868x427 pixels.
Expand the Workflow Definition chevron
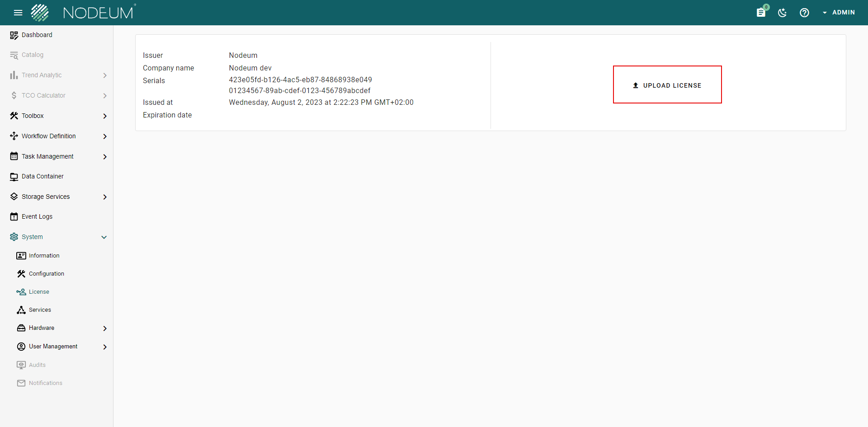[105, 136]
